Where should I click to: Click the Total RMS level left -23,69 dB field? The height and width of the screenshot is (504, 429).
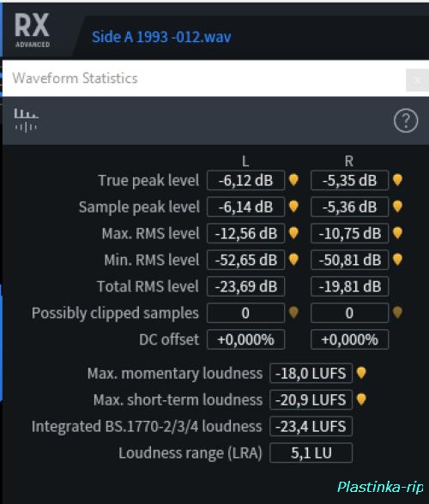(x=246, y=286)
